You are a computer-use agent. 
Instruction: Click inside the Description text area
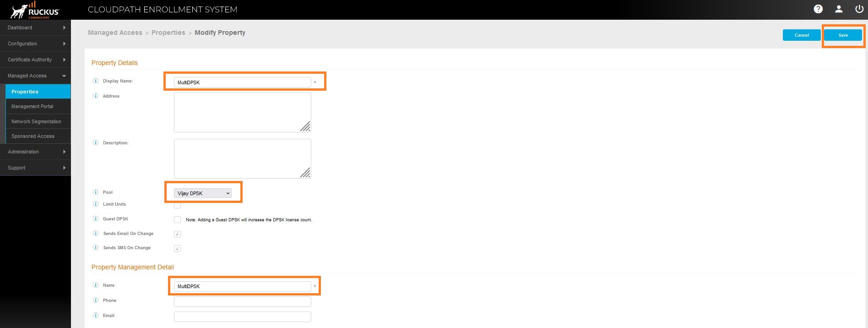243,159
